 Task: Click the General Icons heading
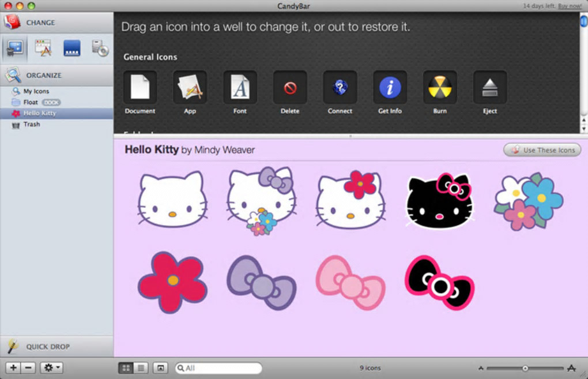pos(150,57)
